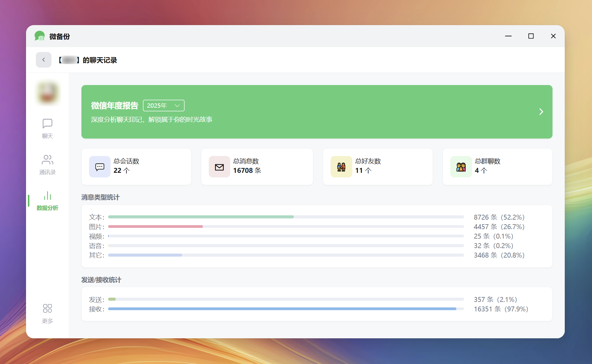592x364 pixels.
Task: Click the 发送 sent progress bar
Action: pyautogui.click(x=286, y=299)
